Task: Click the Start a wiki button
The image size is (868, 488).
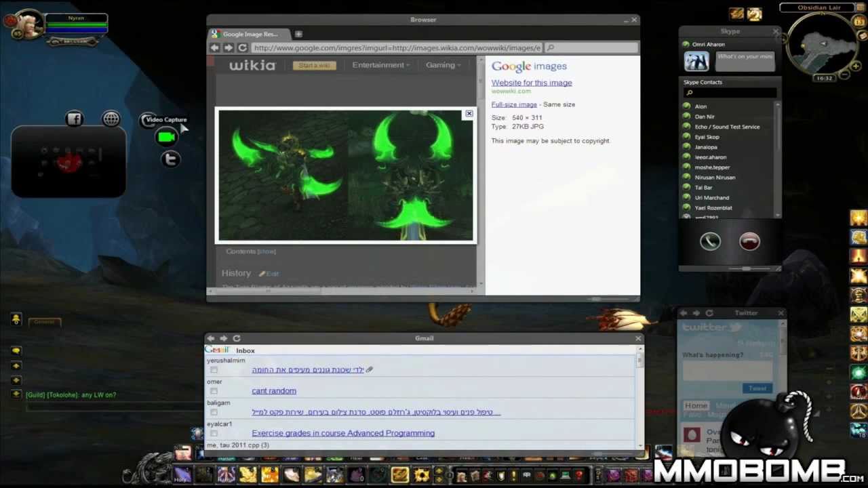Action: (x=314, y=65)
